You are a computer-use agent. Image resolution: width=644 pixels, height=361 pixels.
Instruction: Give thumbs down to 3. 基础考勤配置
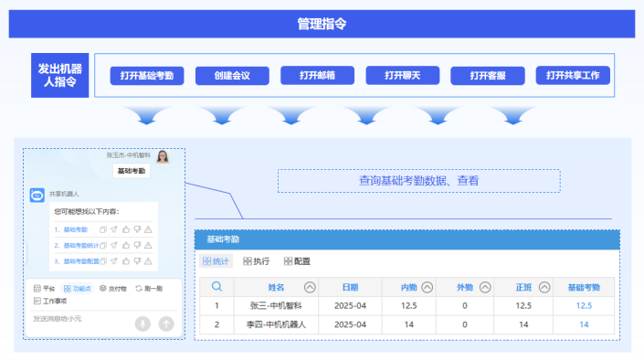(x=137, y=261)
